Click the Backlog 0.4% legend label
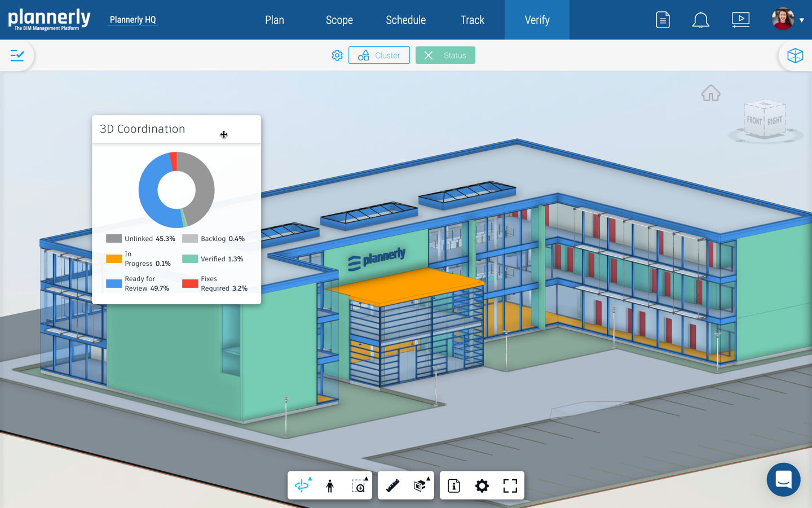The width and height of the screenshot is (812, 508). click(x=223, y=239)
